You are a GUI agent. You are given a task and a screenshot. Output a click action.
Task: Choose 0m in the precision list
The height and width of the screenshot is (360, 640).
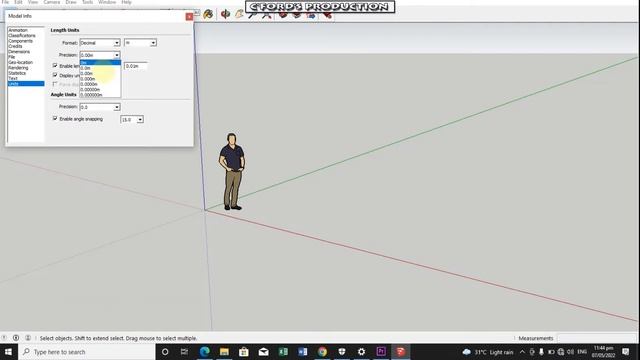(x=100, y=62)
